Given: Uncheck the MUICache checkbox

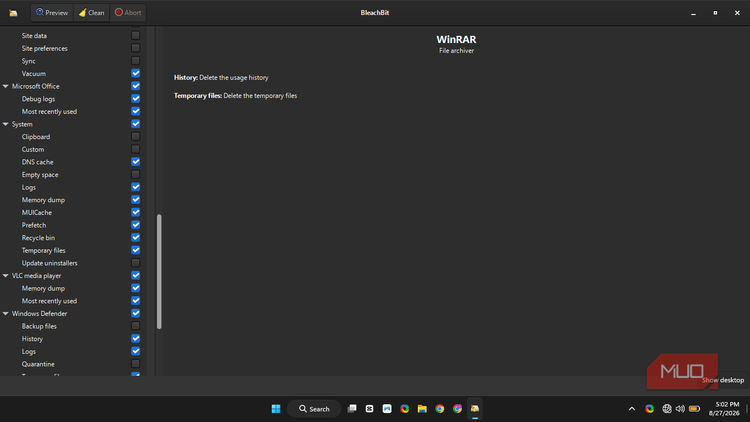Looking at the screenshot, I should [x=136, y=212].
